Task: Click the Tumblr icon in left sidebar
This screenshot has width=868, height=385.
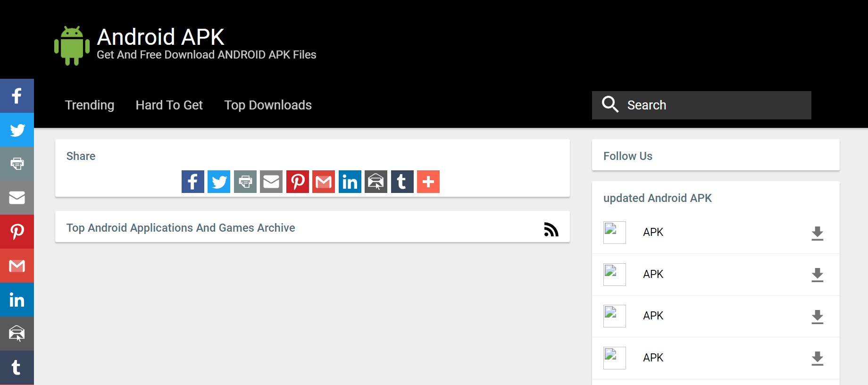Action: coord(17,368)
